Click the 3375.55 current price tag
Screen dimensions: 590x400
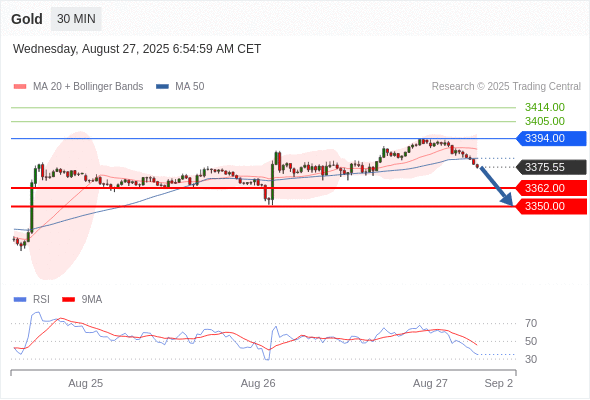click(x=551, y=167)
